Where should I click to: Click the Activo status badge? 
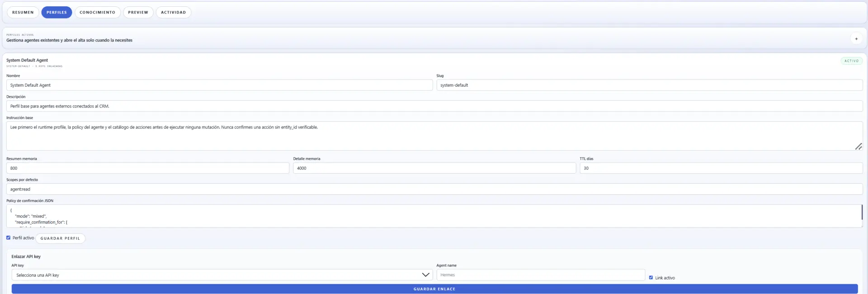click(x=851, y=61)
